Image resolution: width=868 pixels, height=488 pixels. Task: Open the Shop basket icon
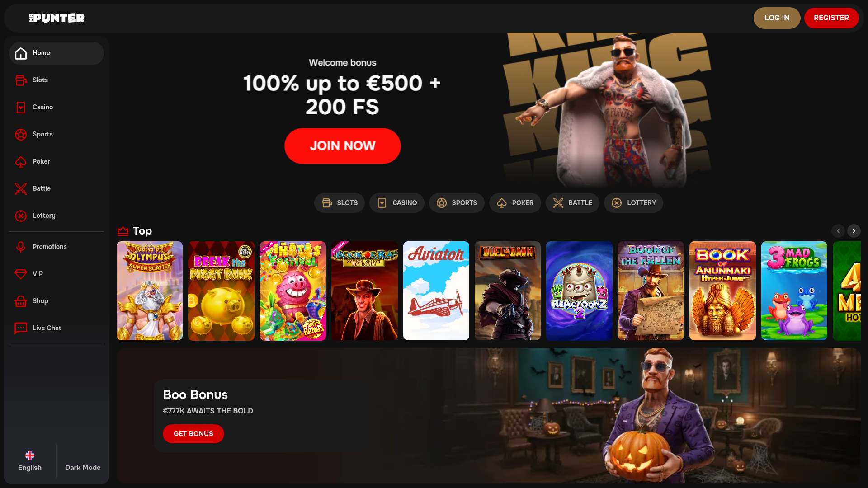coord(21,301)
